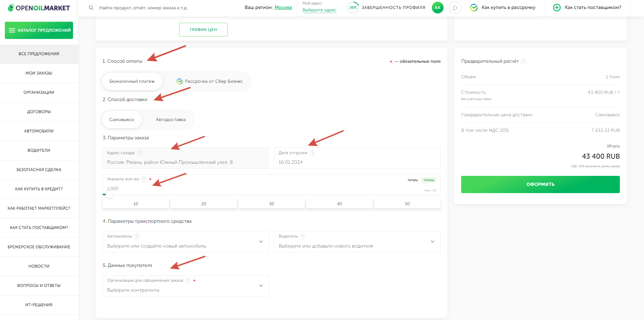Set quantity slider to 50 mark
This screenshot has height=320, width=644.
[x=407, y=204]
